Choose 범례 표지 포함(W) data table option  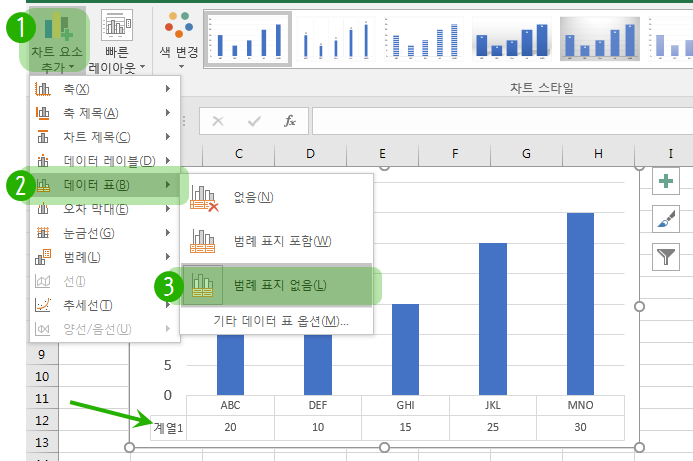(x=277, y=241)
